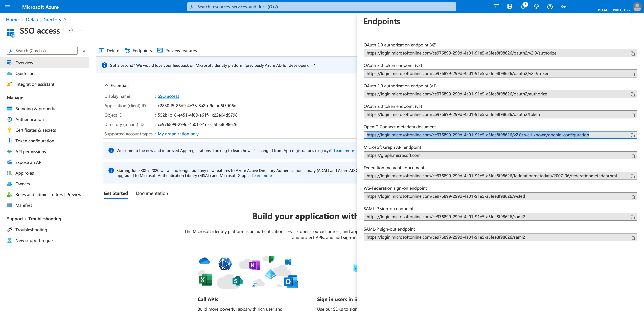644x311 pixels.
Task: Open the Azure portal hamburger menu
Action: (x=8, y=7)
